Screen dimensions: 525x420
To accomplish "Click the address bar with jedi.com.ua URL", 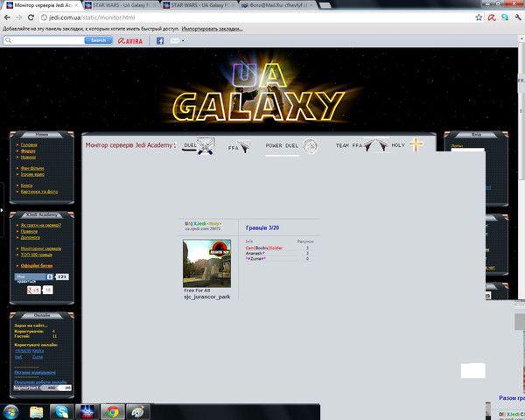I will (x=256, y=17).
